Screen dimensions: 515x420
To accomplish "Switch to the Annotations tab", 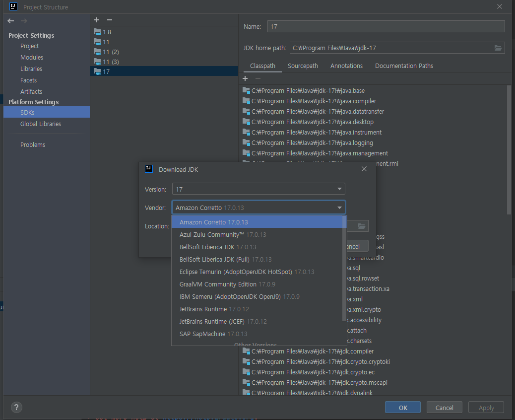I will pos(346,66).
